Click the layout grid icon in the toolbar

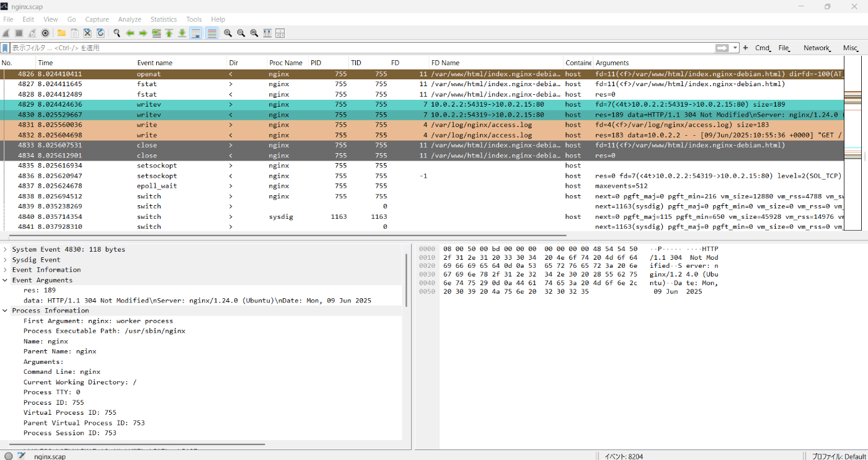pyautogui.click(x=280, y=33)
